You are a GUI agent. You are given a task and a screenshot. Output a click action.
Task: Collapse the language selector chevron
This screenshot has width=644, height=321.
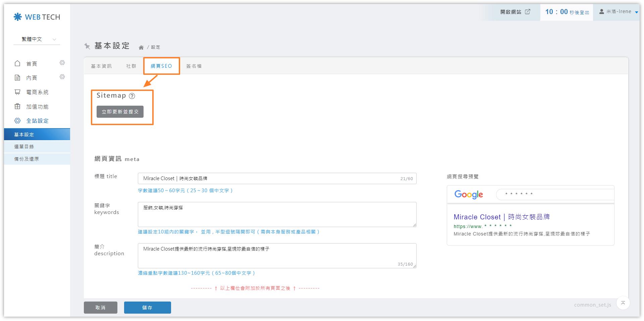tap(55, 39)
